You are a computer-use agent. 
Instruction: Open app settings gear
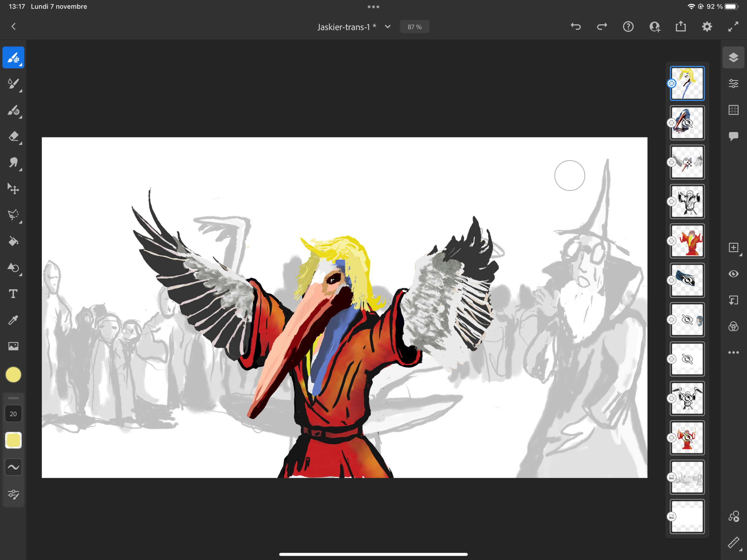point(707,27)
